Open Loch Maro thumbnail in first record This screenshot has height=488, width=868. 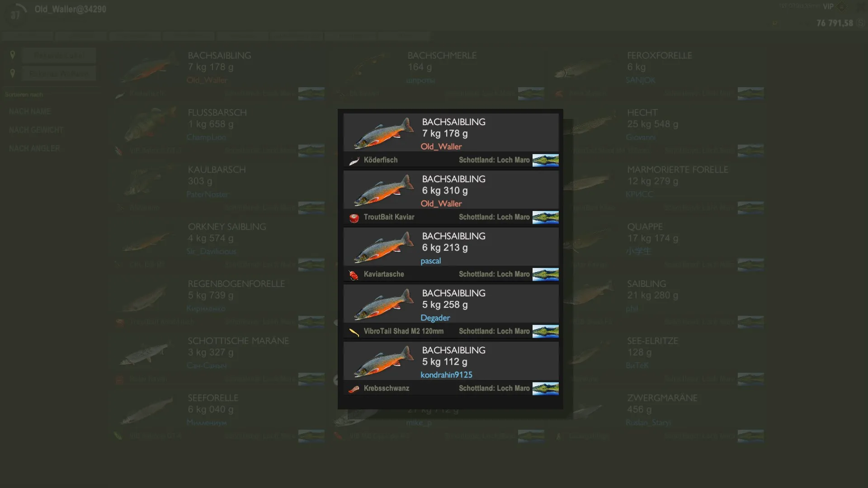point(545,160)
